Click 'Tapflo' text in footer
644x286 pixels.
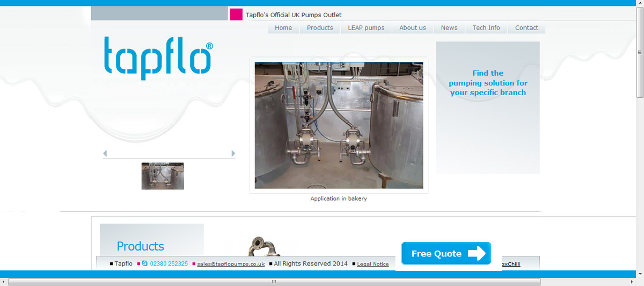[123, 264]
